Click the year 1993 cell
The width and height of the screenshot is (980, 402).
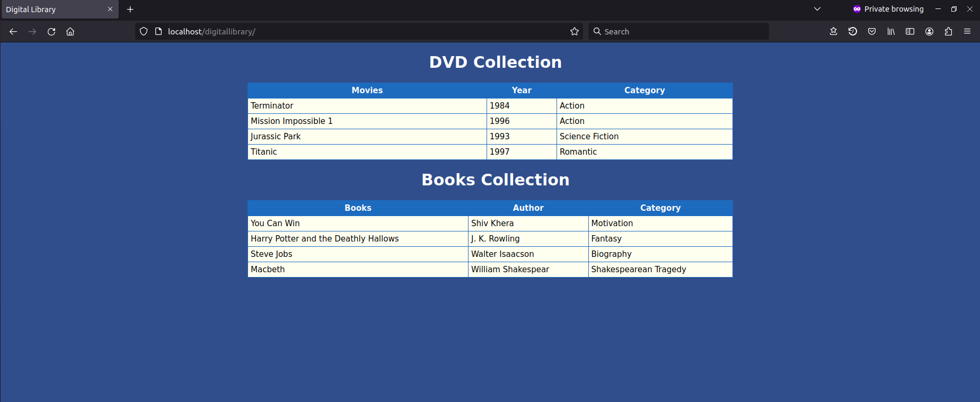tap(522, 137)
